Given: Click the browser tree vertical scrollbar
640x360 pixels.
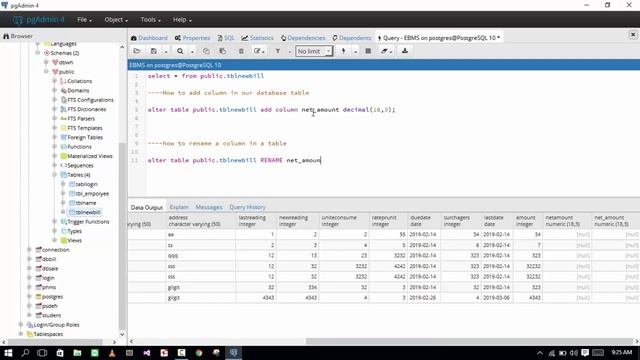Looking at the screenshot, I should [122, 237].
